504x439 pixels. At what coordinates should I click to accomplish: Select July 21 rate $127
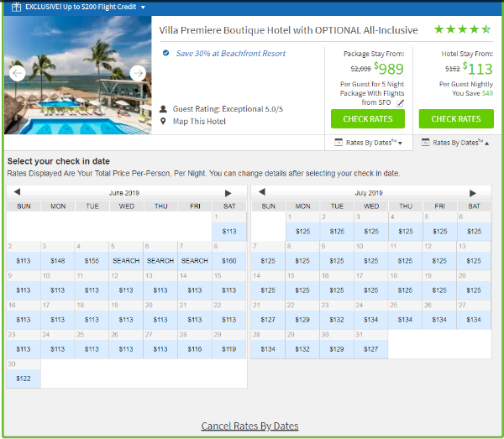click(x=268, y=320)
